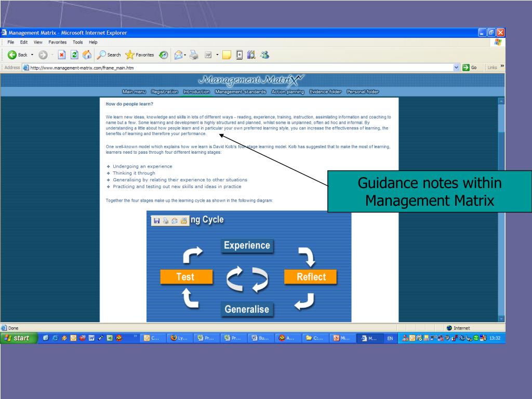Expand the Links toolbar chevron
This screenshot has height=399, width=532.
(502, 66)
